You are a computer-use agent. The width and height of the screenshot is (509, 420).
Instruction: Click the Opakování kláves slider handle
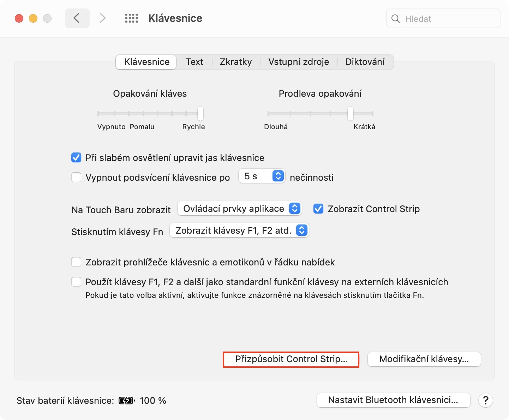pyautogui.click(x=200, y=113)
